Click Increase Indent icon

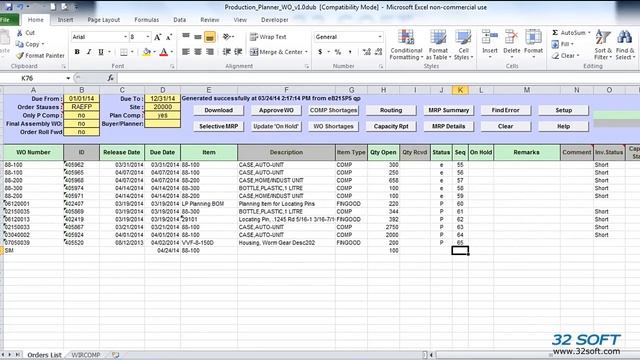point(239,52)
